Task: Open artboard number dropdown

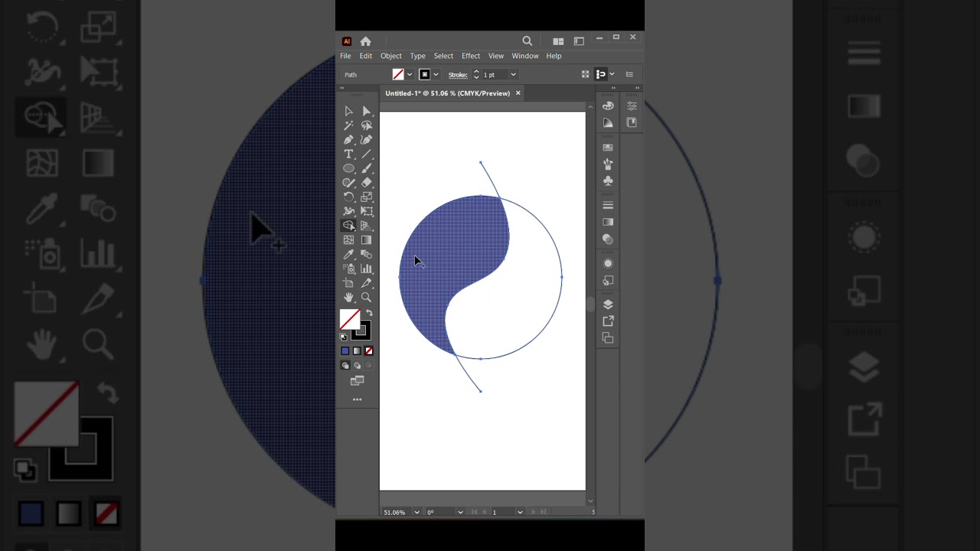Action: tap(520, 512)
